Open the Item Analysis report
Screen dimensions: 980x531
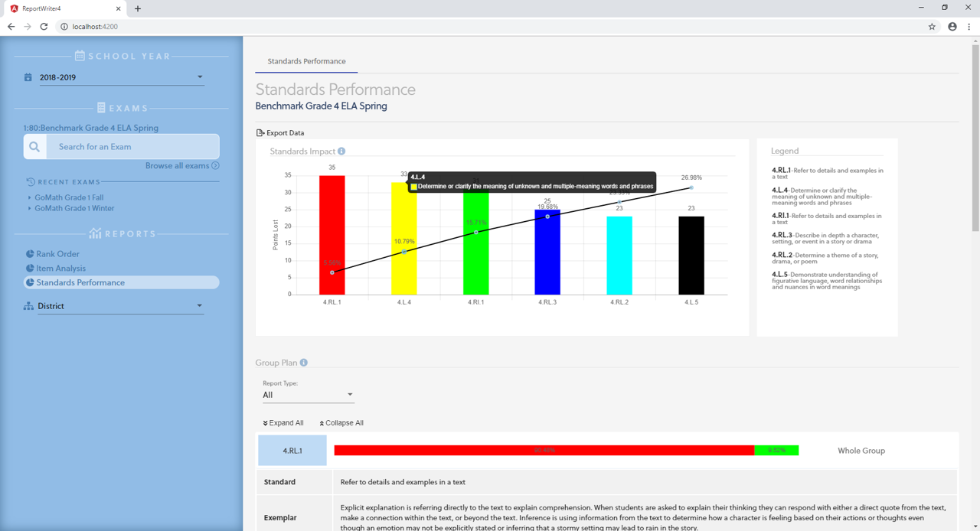60,269
